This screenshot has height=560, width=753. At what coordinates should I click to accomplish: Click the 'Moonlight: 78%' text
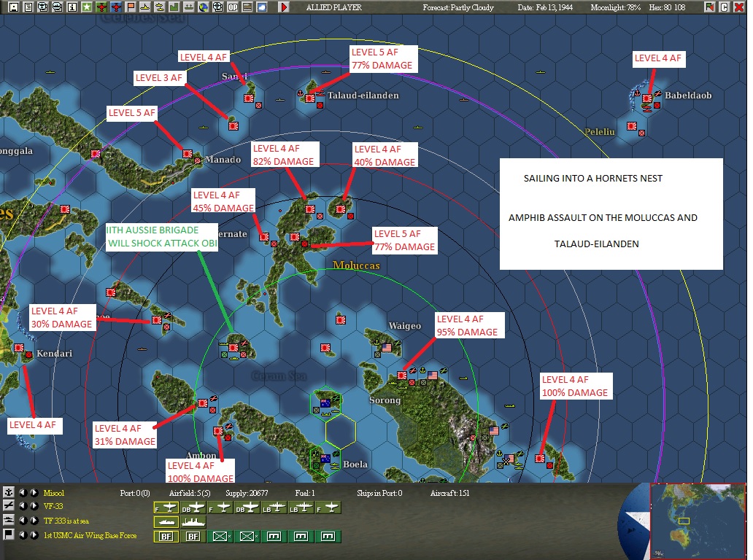[x=616, y=7]
